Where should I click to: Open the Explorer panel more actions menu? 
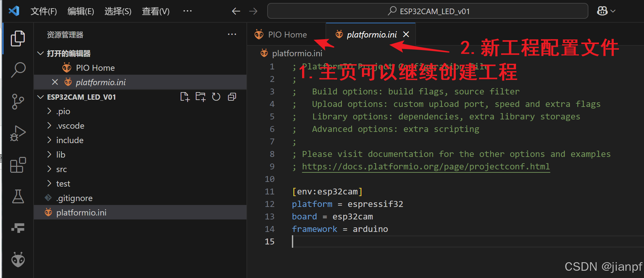(x=232, y=35)
